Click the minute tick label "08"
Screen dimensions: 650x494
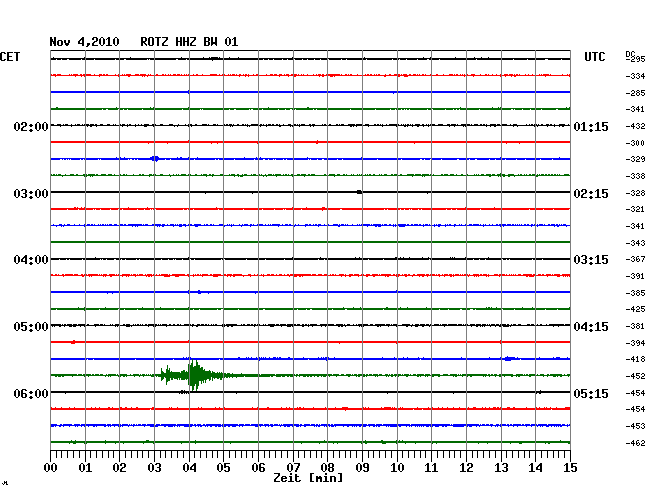(x=327, y=467)
